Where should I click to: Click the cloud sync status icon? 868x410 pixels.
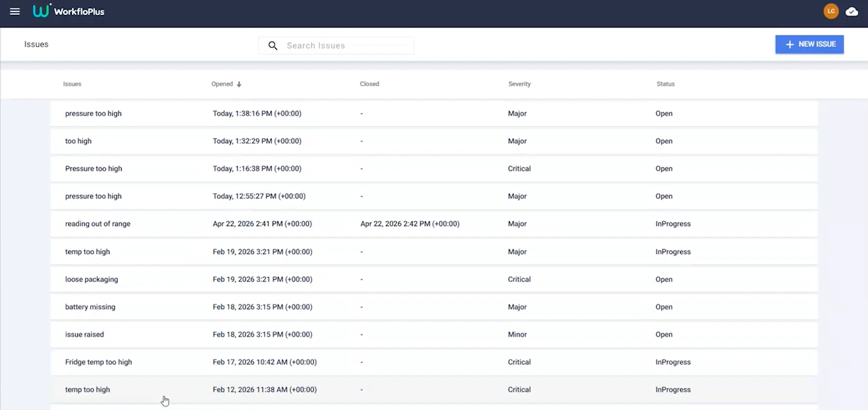852,11
